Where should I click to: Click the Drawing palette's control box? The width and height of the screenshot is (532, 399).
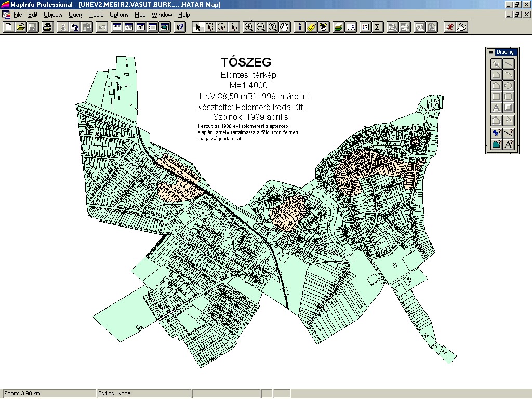(490, 52)
